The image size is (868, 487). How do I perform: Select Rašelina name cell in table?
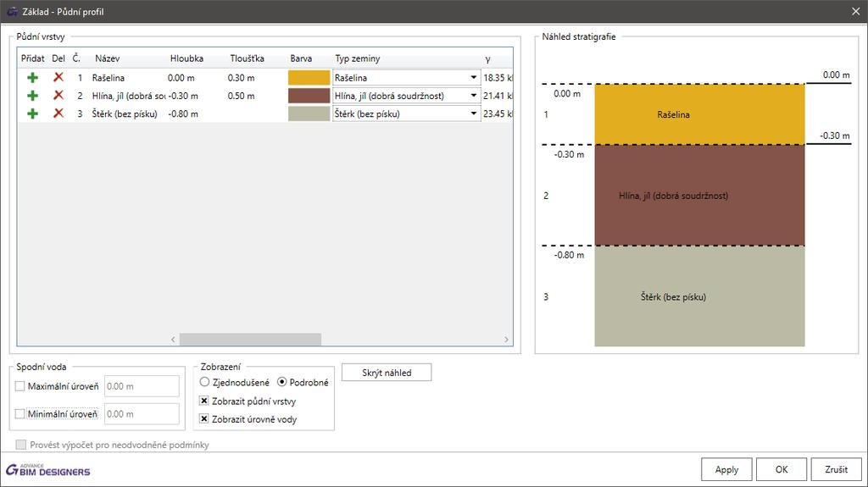pyautogui.click(x=108, y=78)
